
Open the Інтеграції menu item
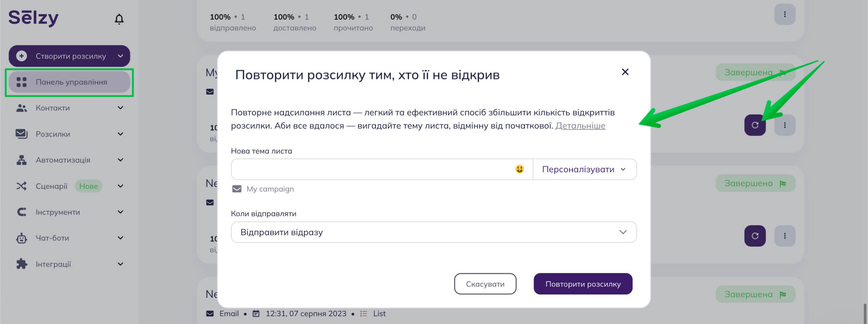[70, 264]
